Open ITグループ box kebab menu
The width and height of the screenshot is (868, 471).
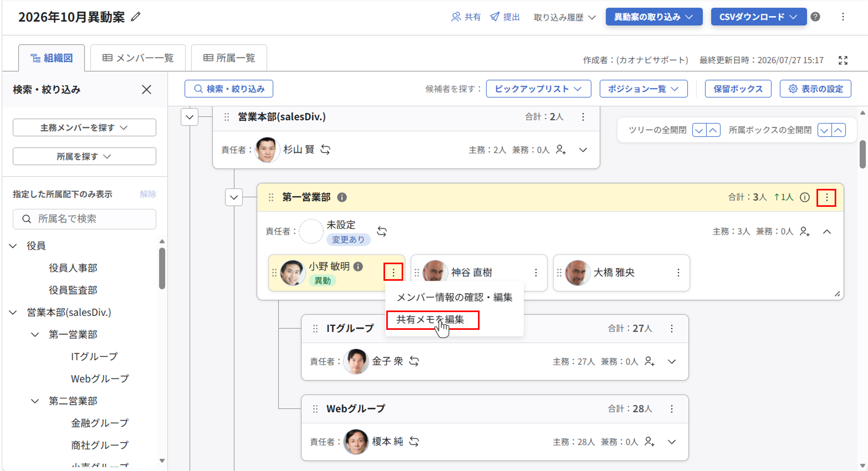672,328
